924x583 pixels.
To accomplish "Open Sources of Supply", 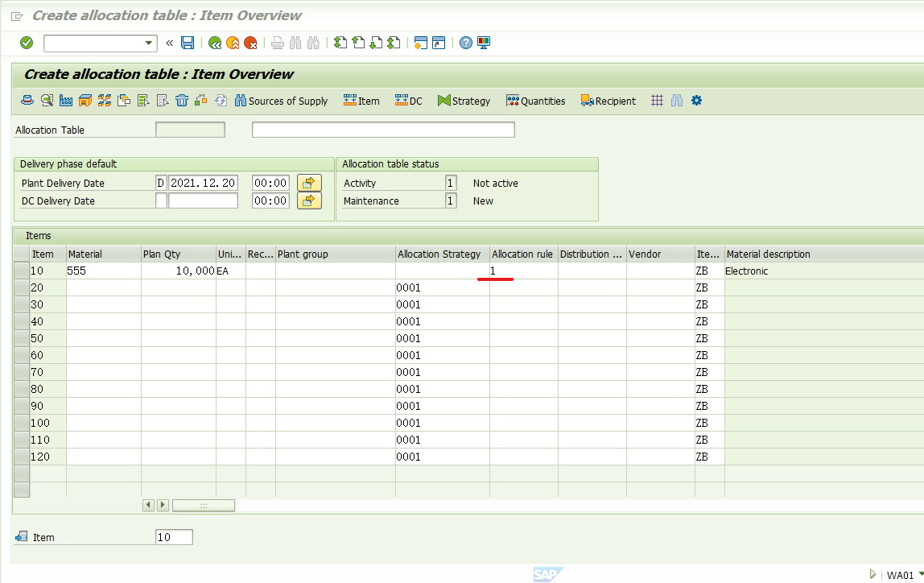I will 281,101.
